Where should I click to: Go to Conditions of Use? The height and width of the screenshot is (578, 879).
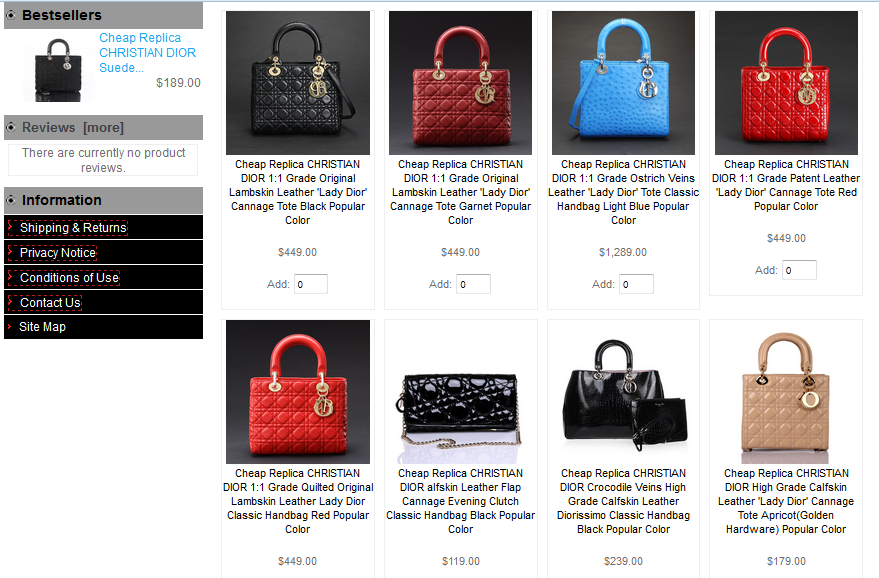70,278
